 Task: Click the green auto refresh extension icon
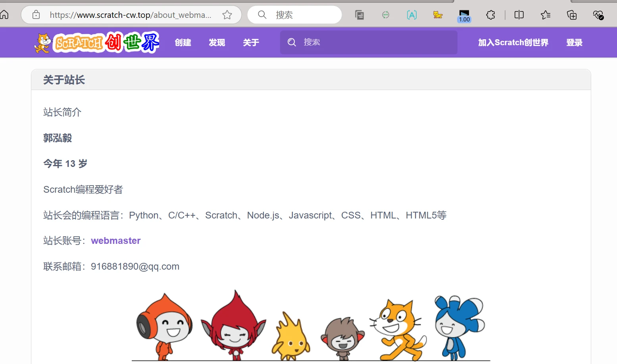(385, 15)
